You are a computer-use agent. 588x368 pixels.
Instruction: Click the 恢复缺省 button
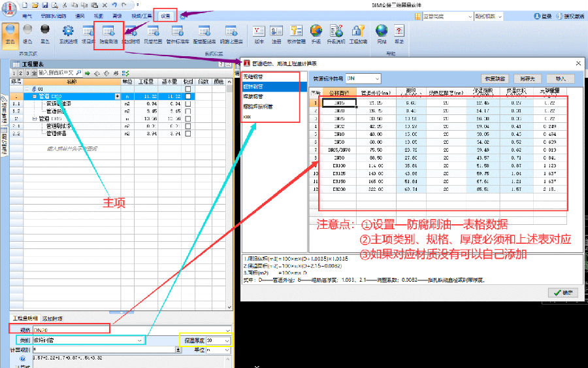pos(496,78)
